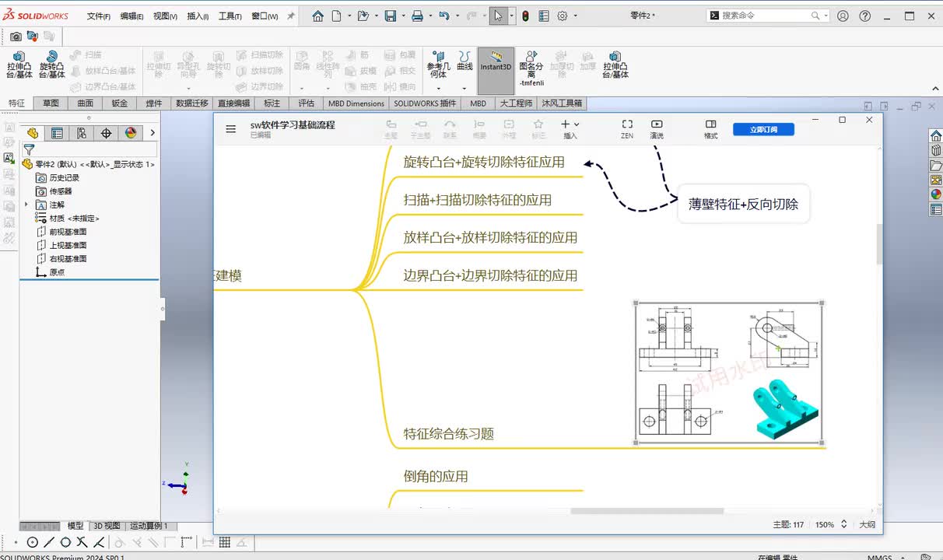Open the File Properties list icon
Image resolution: width=943 pixels, height=560 pixels.
click(x=544, y=16)
